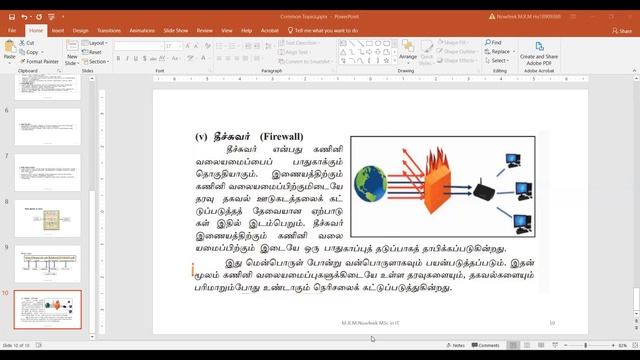Collapse the ribbon
The height and width of the screenshot is (360, 640).
coord(634,71)
